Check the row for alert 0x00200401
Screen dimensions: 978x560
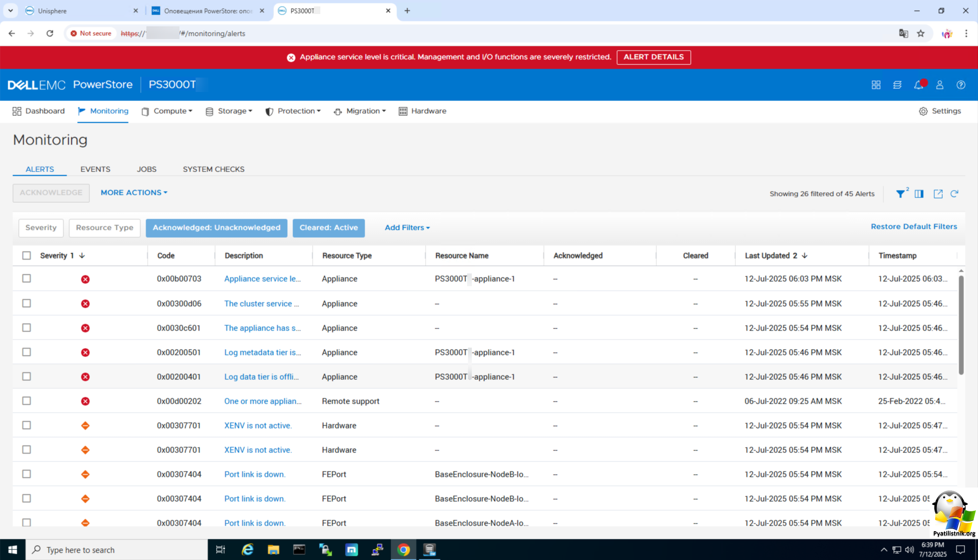click(x=27, y=376)
